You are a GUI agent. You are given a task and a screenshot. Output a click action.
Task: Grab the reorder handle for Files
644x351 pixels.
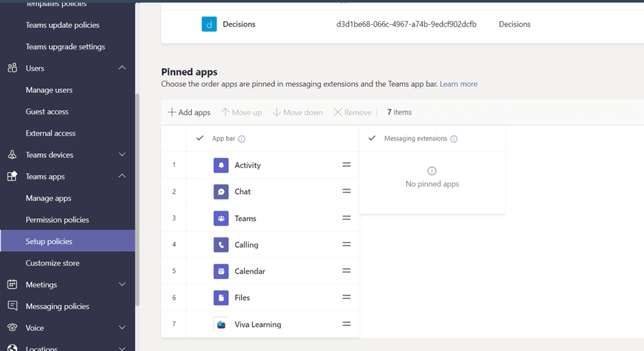347,297
